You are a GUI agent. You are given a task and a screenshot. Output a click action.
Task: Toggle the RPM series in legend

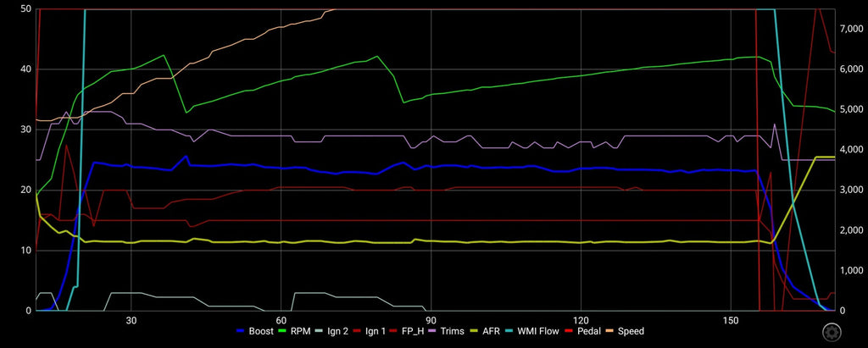click(x=294, y=331)
